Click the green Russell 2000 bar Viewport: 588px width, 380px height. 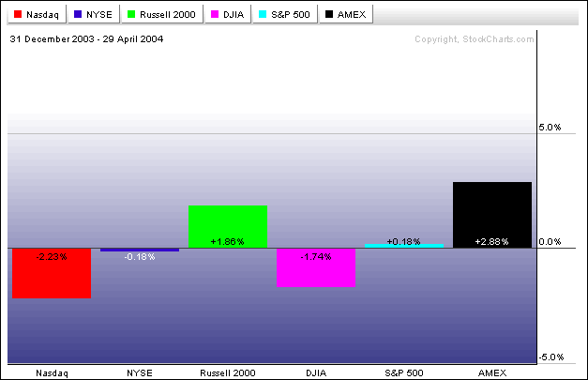tap(228, 226)
